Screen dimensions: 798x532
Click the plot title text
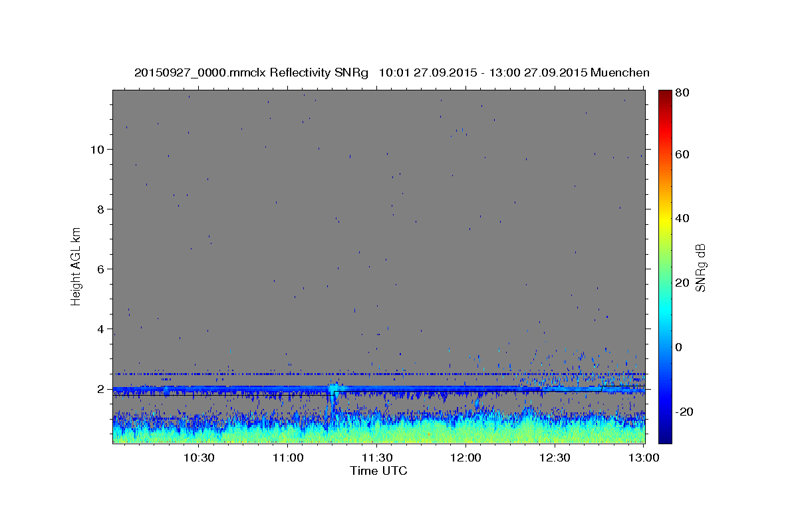pos(392,72)
